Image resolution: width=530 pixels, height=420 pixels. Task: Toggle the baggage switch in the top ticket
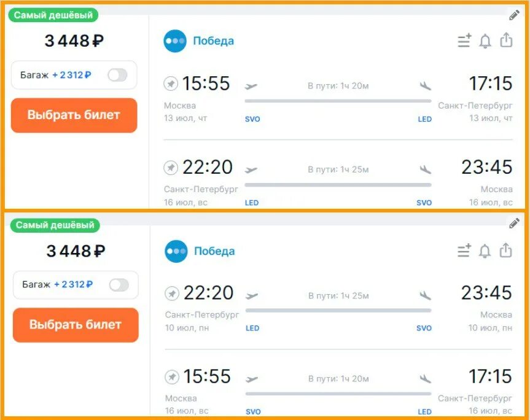tap(117, 75)
